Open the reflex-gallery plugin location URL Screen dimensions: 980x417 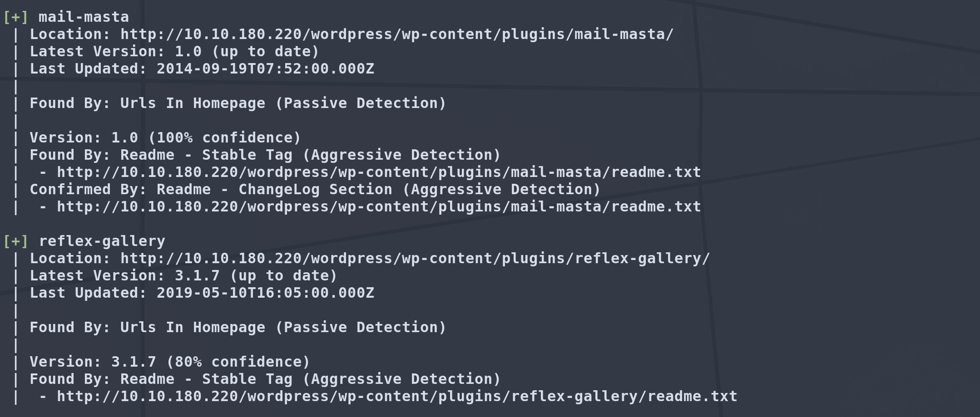[x=415, y=259]
